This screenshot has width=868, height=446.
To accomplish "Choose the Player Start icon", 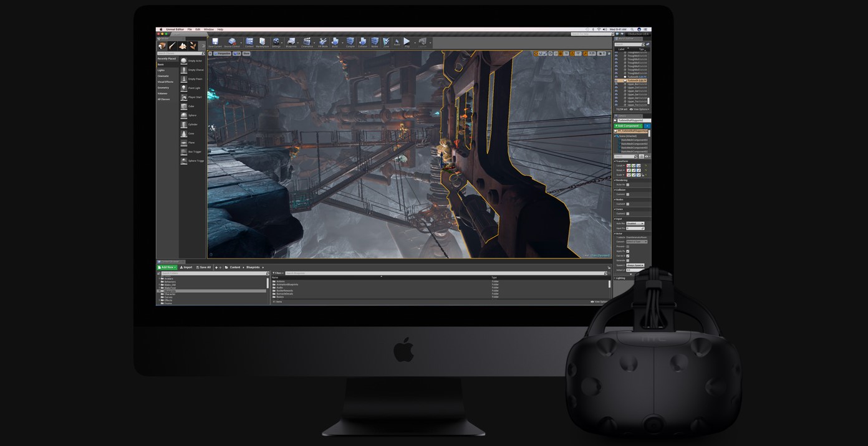I will pyautogui.click(x=184, y=97).
